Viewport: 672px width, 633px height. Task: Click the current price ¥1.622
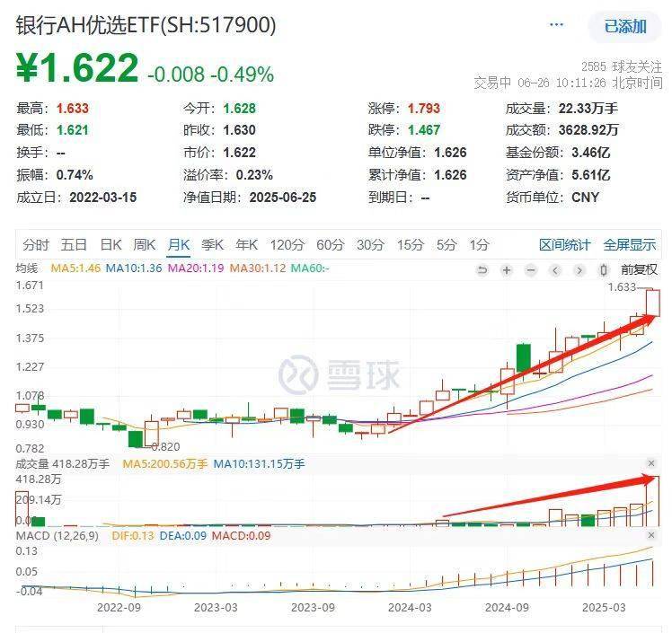(x=77, y=67)
